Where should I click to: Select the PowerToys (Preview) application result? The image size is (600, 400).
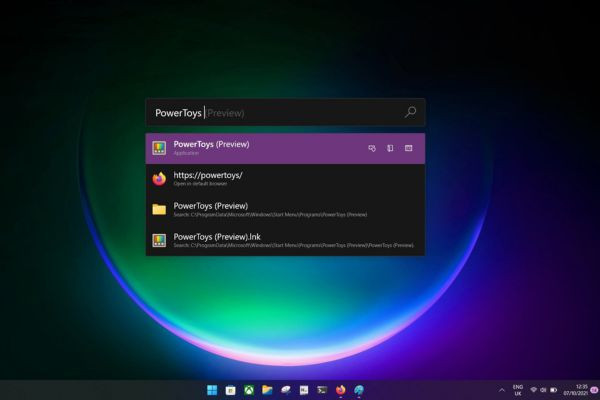point(285,149)
